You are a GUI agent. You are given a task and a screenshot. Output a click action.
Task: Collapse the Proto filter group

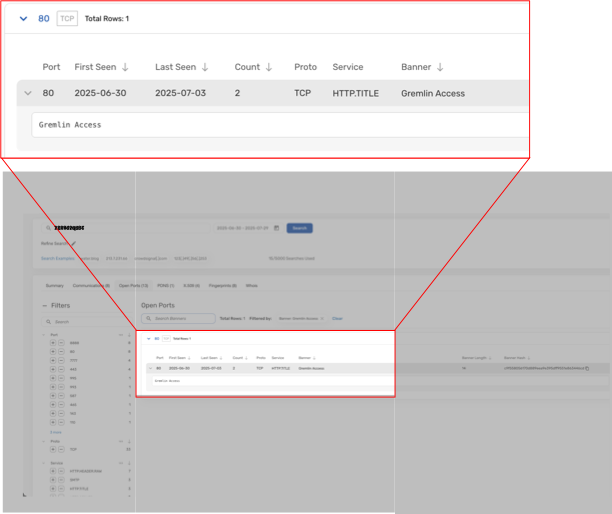click(x=43, y=441)
